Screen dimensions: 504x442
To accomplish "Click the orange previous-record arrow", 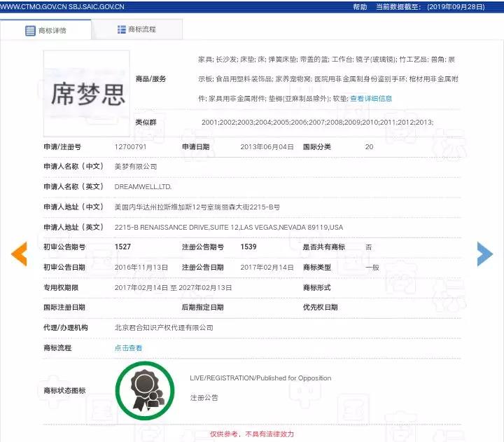I will coord(19,254).
